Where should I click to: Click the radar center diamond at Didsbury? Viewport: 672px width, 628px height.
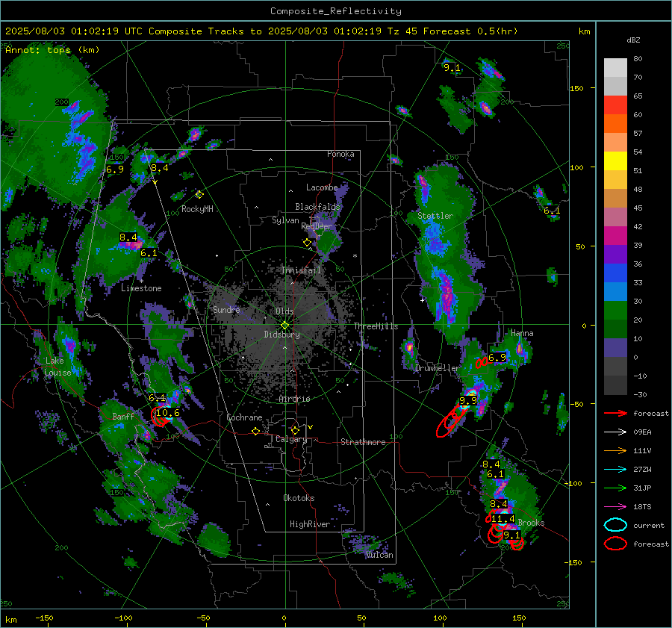tap(284, 326)
